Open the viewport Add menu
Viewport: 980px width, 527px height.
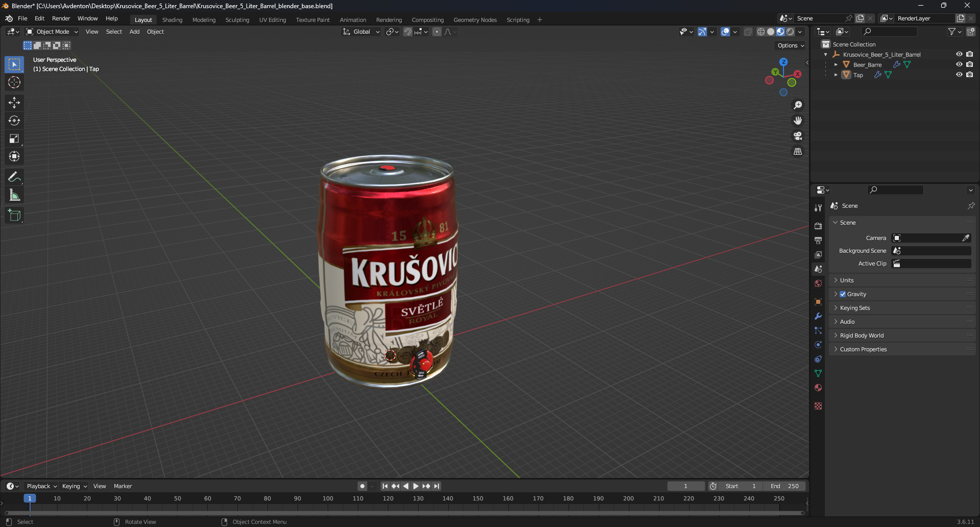134,32
